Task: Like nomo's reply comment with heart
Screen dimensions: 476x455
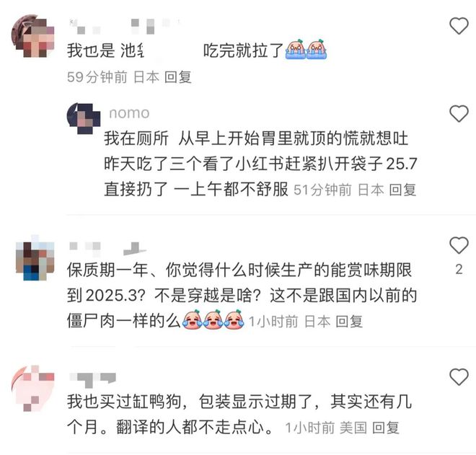Action: click(459, 113)
